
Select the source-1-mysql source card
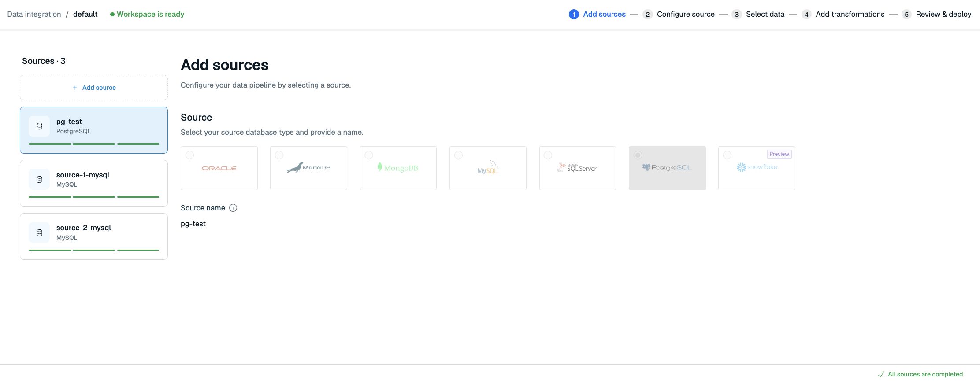94,183
